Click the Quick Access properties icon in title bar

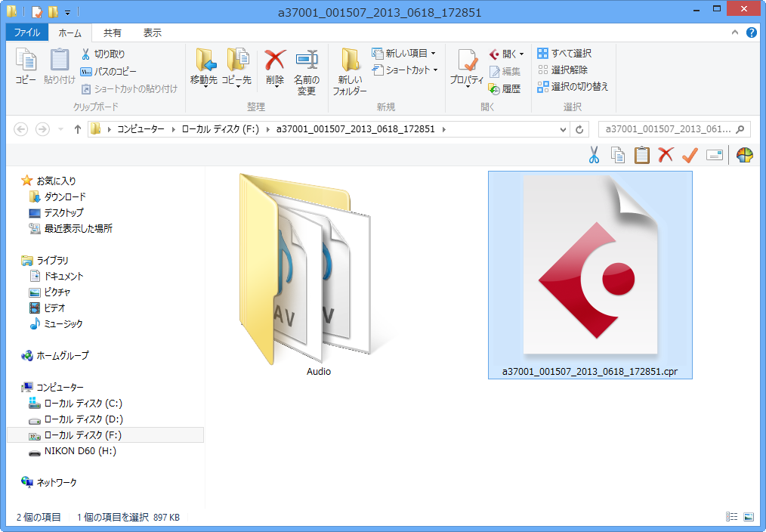pos(37,12)
